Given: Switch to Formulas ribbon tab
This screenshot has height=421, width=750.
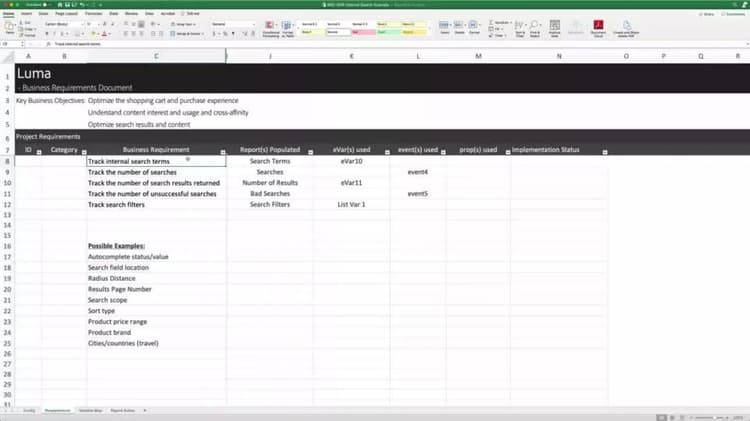Looking at the screenshot, I should pos(94,14).
